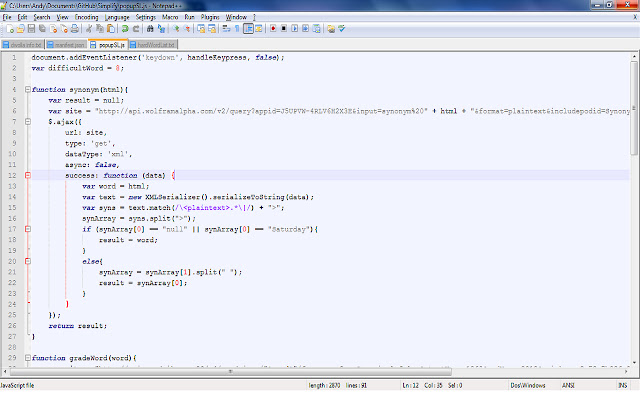Click the horizontal scrollbar thumb
Screen dimensions: 640x400
[x=231, y=372]
